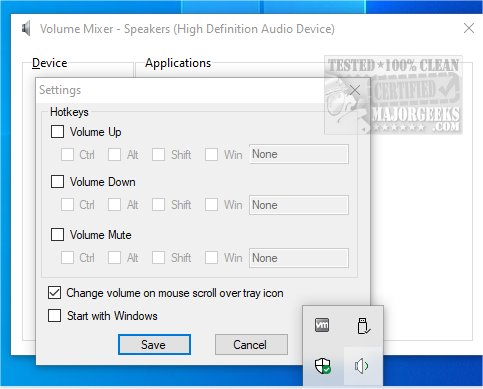The width and height of the screenshot is (483, 389).
Task: Check Alt modifier for Volume Down
Action: pos(114,205)
